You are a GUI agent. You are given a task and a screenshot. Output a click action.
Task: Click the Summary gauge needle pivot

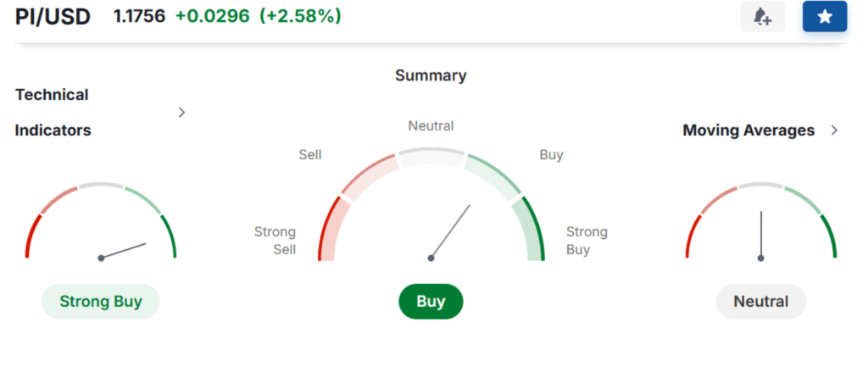(431, 258)
